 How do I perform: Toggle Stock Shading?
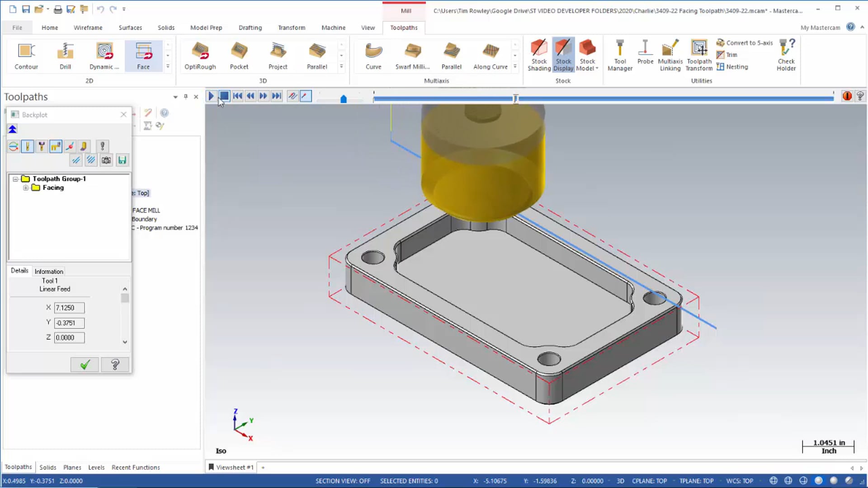click(x=539, y=56)
